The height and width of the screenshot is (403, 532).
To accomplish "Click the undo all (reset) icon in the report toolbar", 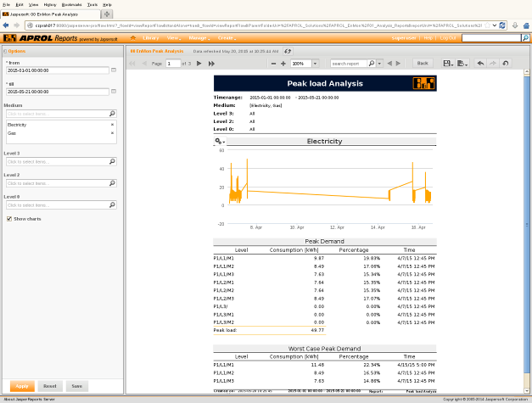I will [506, 64].
